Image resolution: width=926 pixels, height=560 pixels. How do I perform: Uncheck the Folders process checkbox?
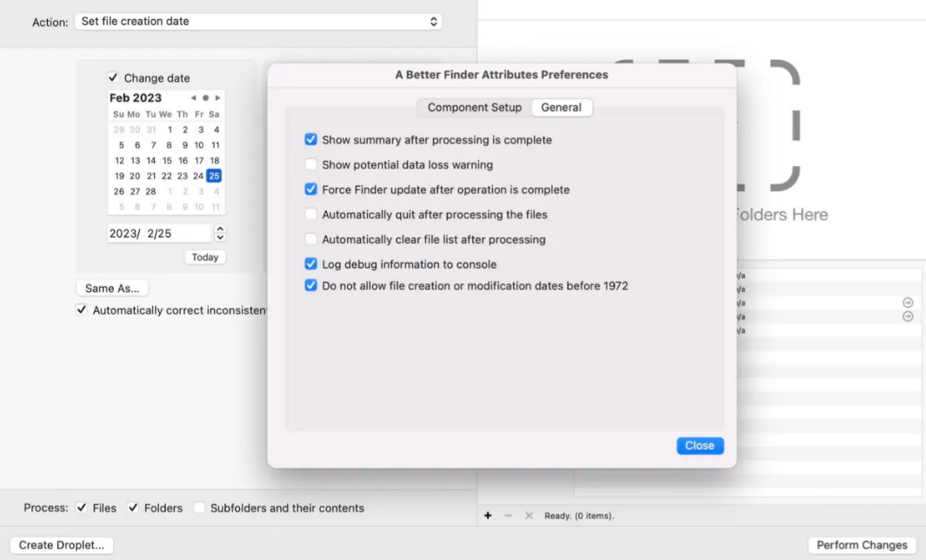pyautogui.click(x=133, y=508)
